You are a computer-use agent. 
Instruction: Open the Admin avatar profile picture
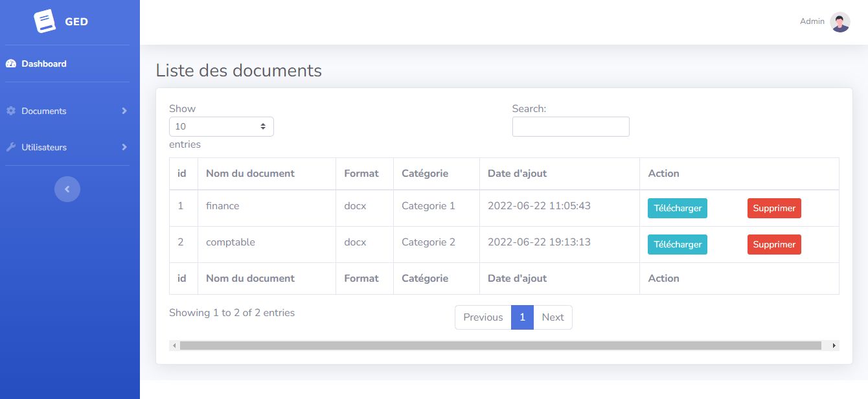(839, 22)
